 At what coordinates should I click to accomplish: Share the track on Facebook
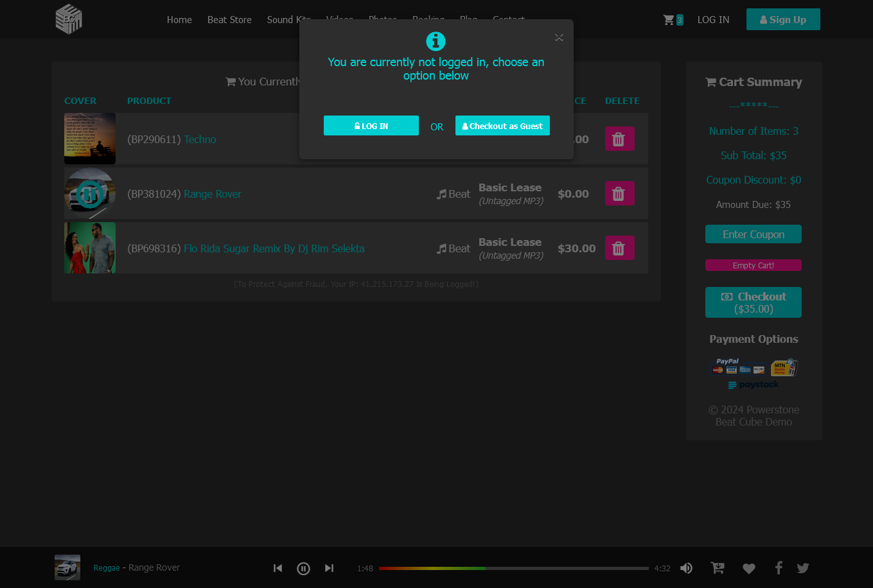coord(779,568)
